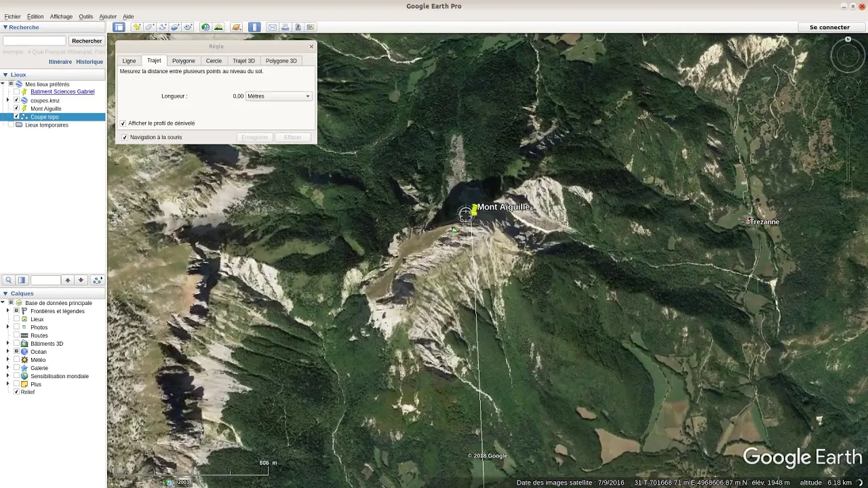Add a new placemark pushpin

click(x=137, y=27)
